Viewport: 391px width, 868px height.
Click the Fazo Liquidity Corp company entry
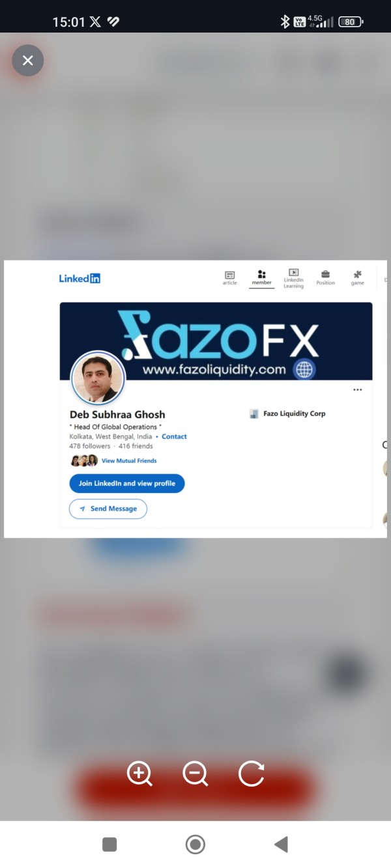287,413
